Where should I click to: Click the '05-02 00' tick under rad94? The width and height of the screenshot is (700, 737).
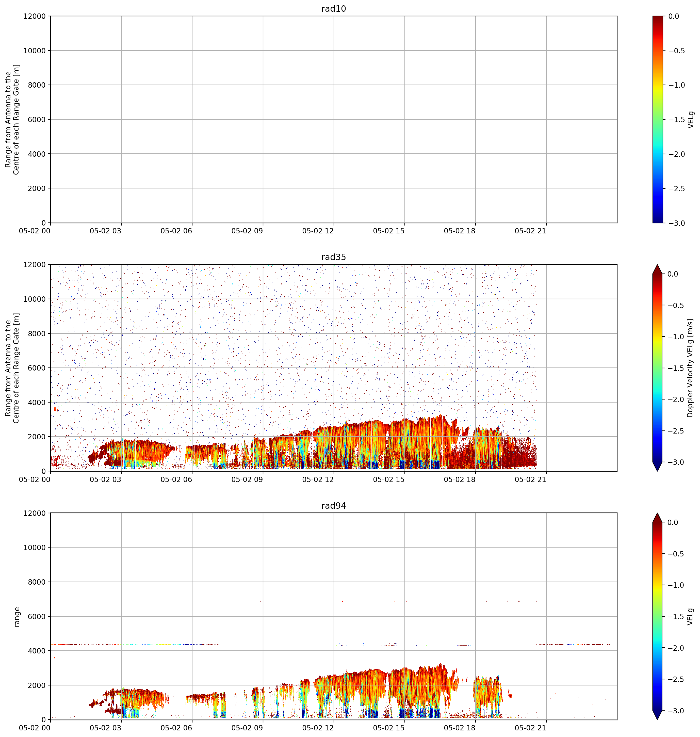[x=35, y=728]
